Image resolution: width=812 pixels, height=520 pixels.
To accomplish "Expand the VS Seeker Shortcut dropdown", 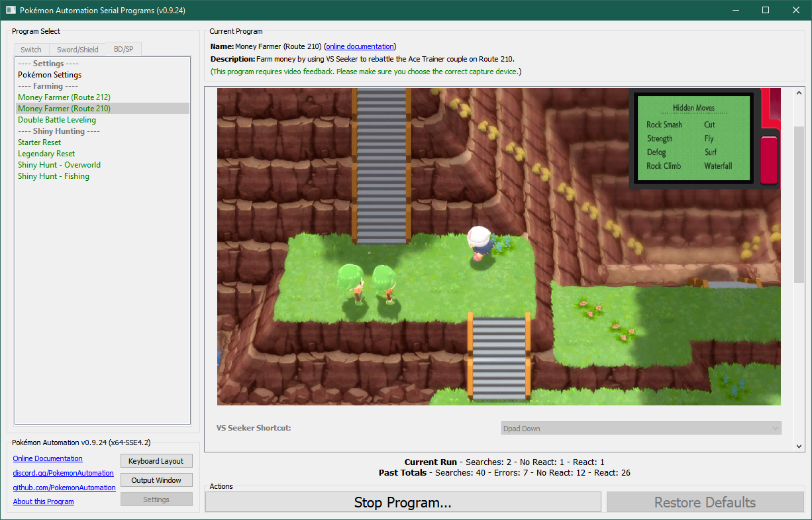I will (641, 429).
